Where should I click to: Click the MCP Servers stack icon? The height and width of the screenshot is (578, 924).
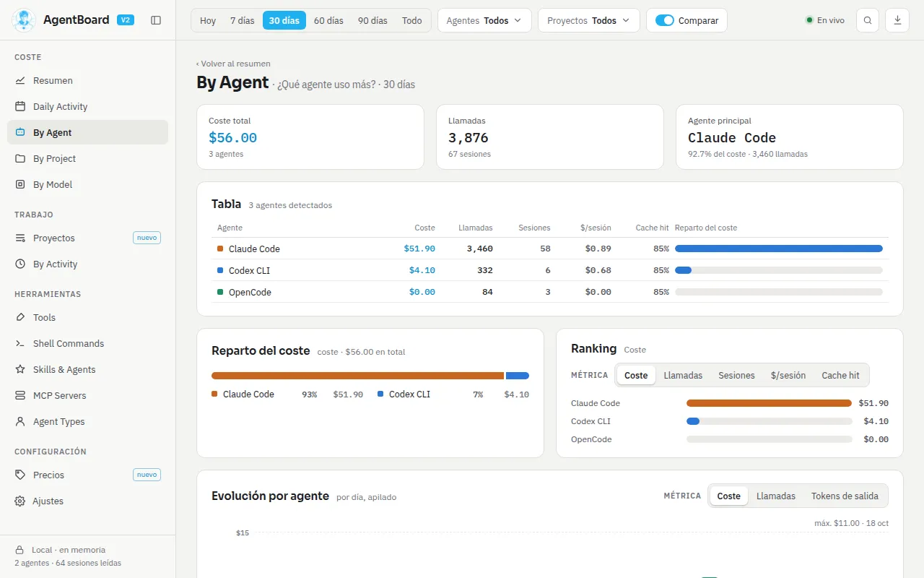(x=20, y=395)
